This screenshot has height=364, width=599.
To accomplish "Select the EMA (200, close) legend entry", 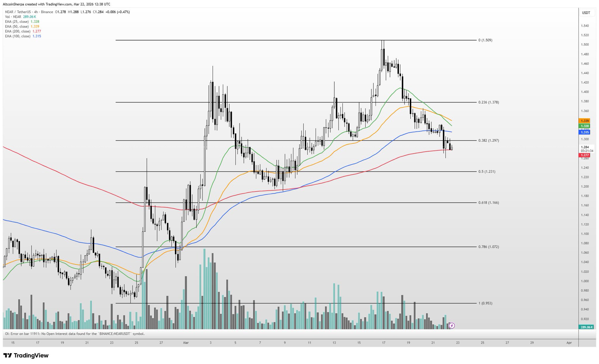I will [18, 31].
